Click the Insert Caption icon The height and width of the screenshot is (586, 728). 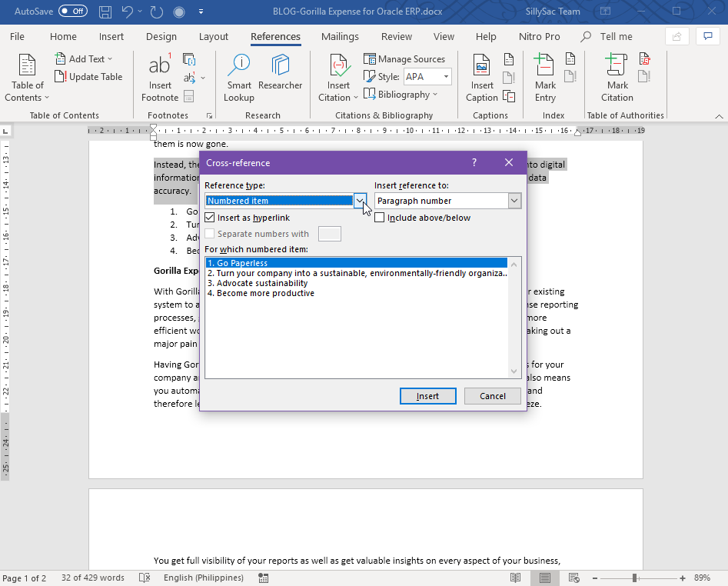tap(480, 76)
